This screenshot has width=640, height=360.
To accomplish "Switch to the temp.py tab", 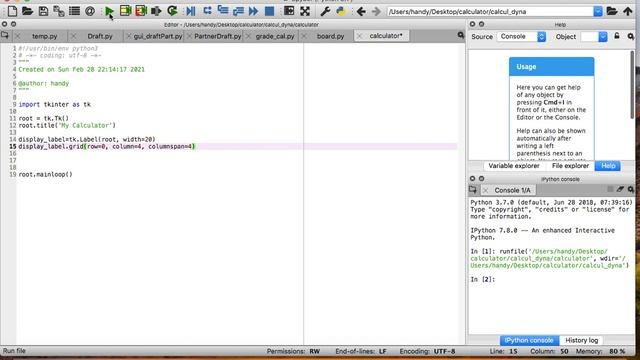I will pos(44,36).
